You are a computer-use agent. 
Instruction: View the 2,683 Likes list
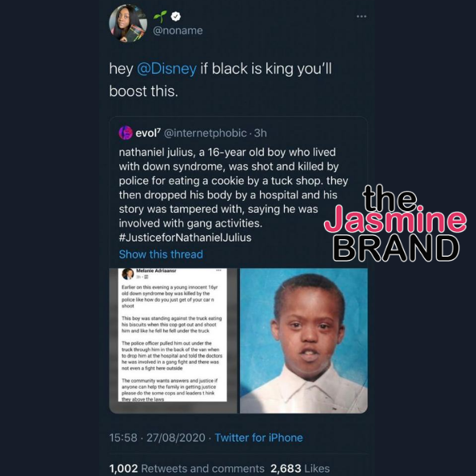(x=300, y=469)
